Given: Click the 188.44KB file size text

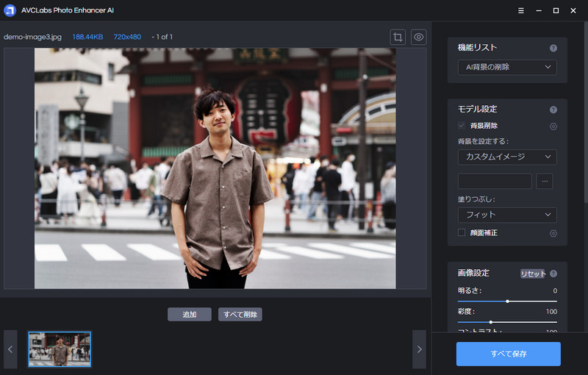Looking at the screenshot, I should tap(87, 37).
